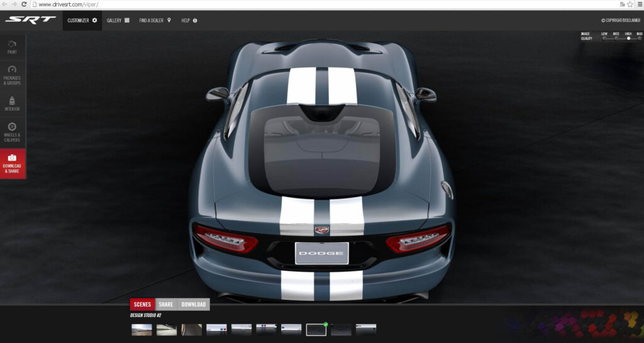Open the Paint panel in the sidebar
Viewport: 644px width, 343px height.
tap(13, 47)
